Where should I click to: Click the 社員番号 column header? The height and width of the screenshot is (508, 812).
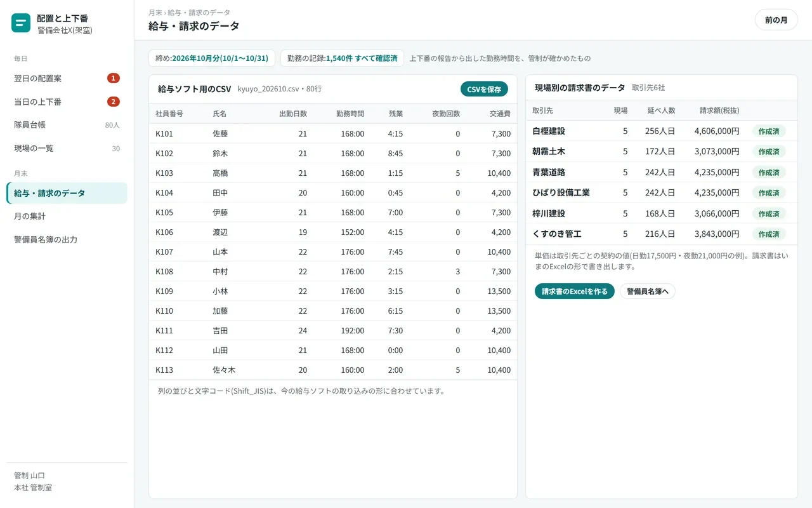point(169,114)
